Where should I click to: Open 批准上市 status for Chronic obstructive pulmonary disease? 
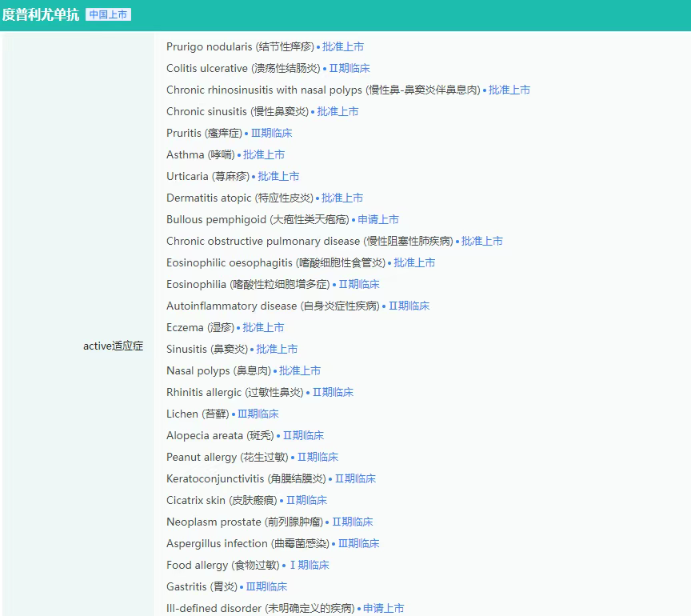(482, 241)
